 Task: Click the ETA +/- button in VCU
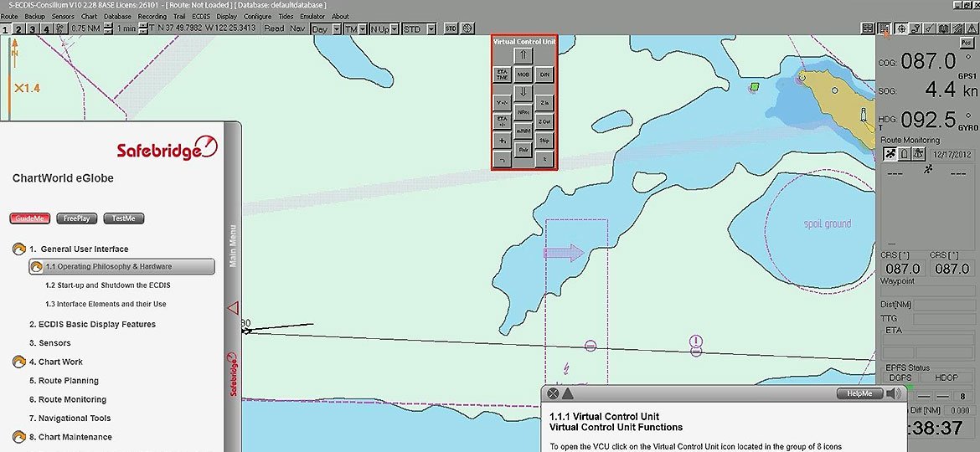click(502, 121)
